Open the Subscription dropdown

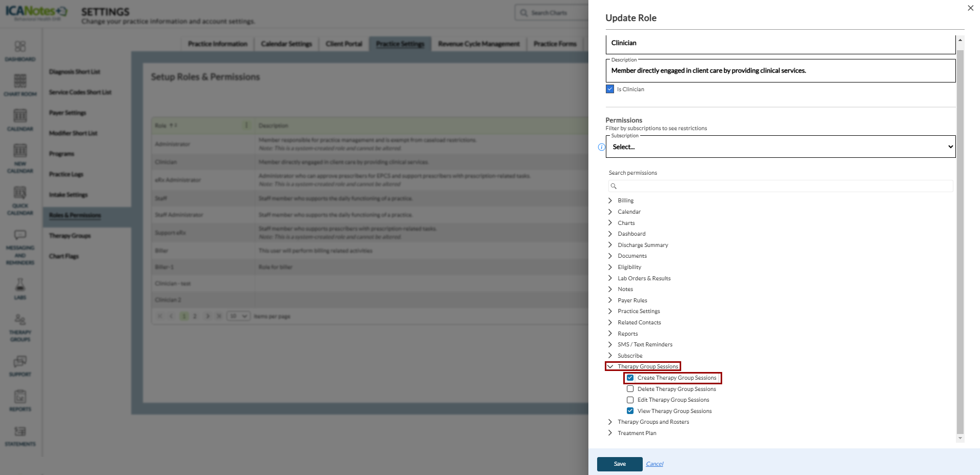pos(781,147)
